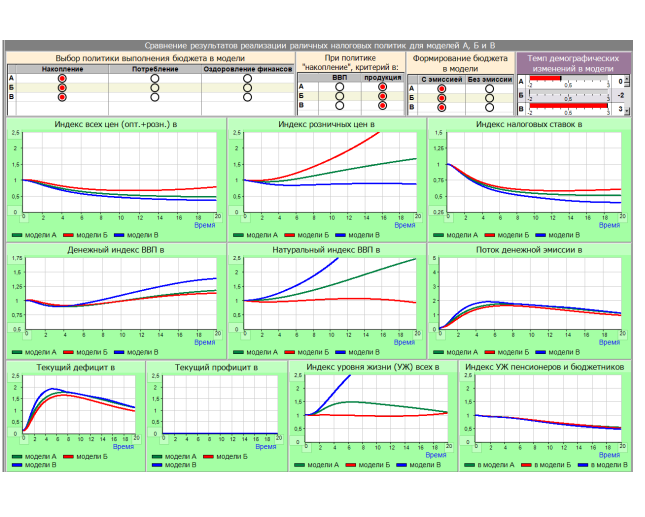Click the Накопление column header
This screenshot has height=517, width=645.
pyautogui.click(x=62, y=69)
